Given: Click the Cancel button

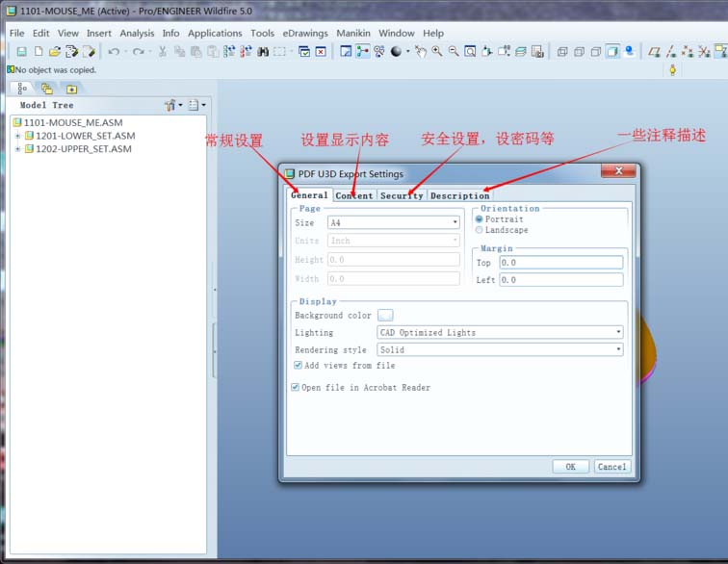Looking at the screenshot, I should click(x=611, y=467).
